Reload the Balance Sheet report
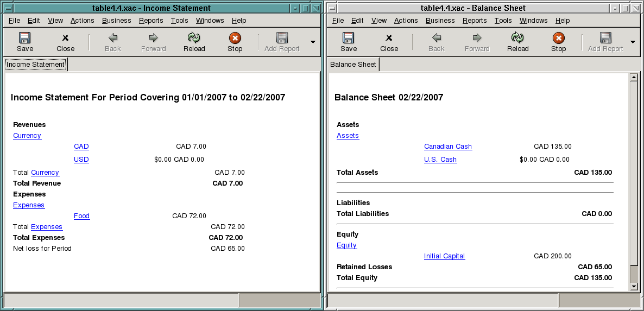644x311 pixels. [517, 42]
